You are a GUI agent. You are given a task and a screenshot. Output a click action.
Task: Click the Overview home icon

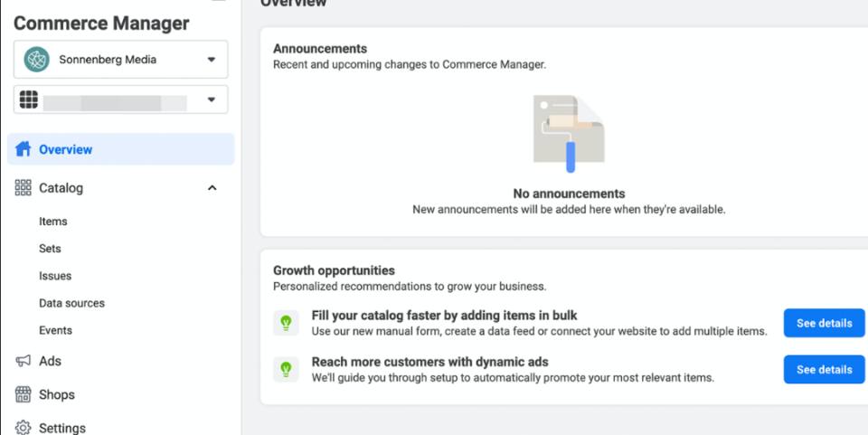(23, 149)
